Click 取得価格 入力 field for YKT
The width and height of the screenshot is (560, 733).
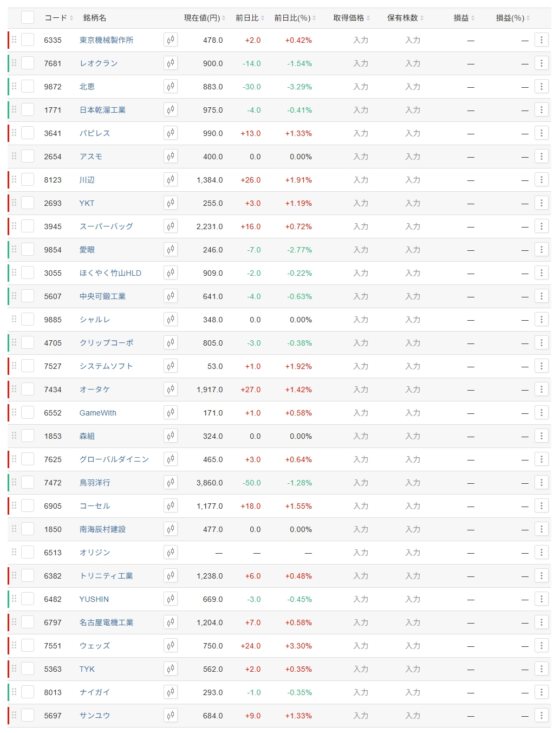click(361, 203)
